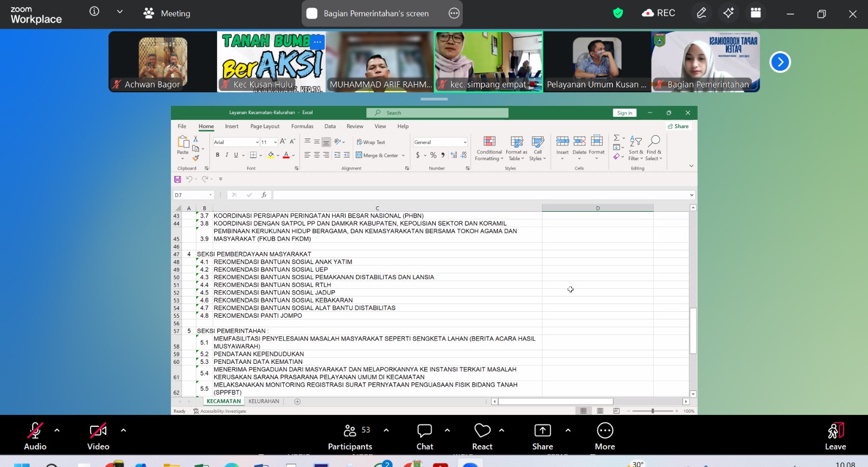
Task: Open the Zoom apps grid icon
Action: coord(756,12)
